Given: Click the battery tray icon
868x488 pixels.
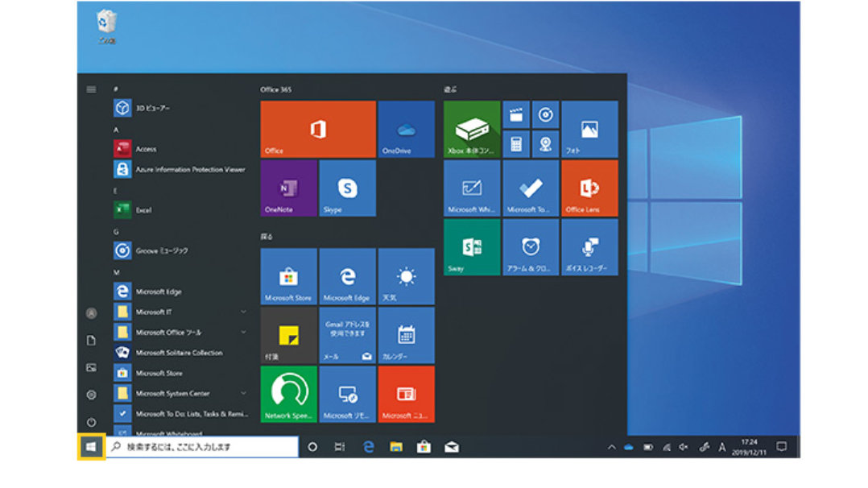Looking at the screenshot, I should [x=647, y=447].
